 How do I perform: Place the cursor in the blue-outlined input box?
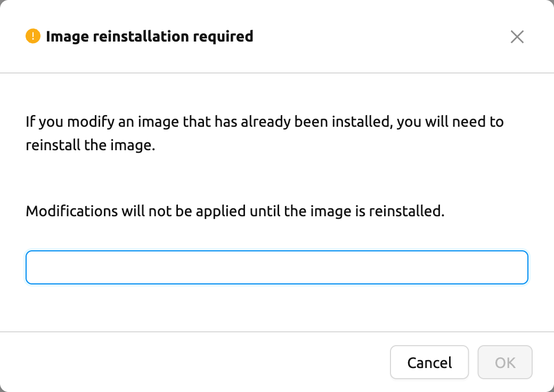click(277, 267)
